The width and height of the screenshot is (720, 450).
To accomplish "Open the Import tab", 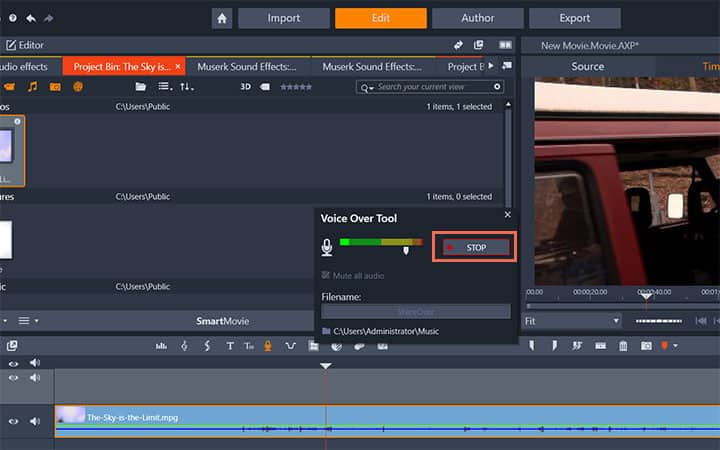I will [284, 18].
